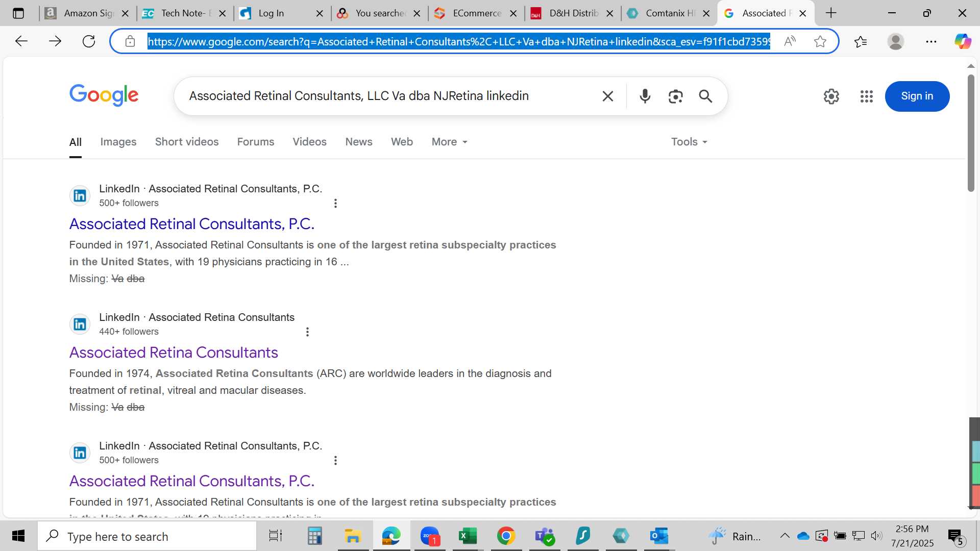
Task: Open Task View in the taskbar
Action: 276,536
